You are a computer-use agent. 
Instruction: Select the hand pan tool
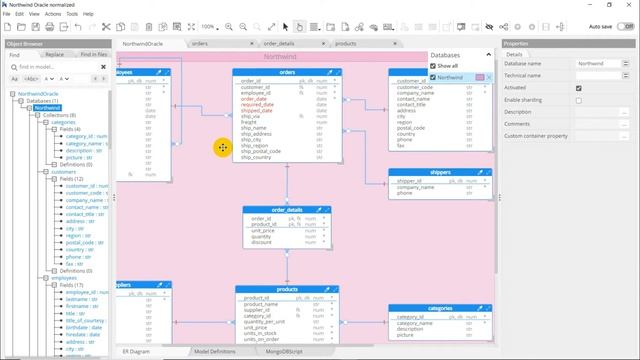click(300, 27)
